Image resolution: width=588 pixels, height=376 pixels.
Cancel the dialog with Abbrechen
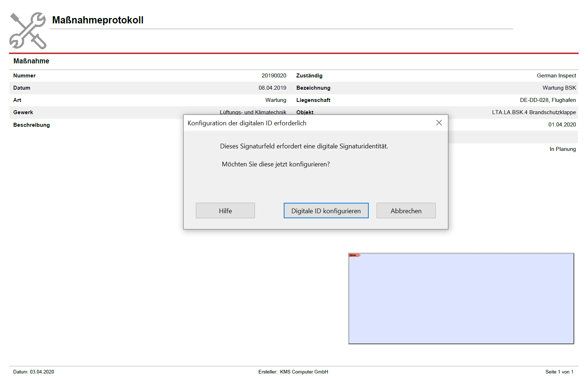[406, 211]
